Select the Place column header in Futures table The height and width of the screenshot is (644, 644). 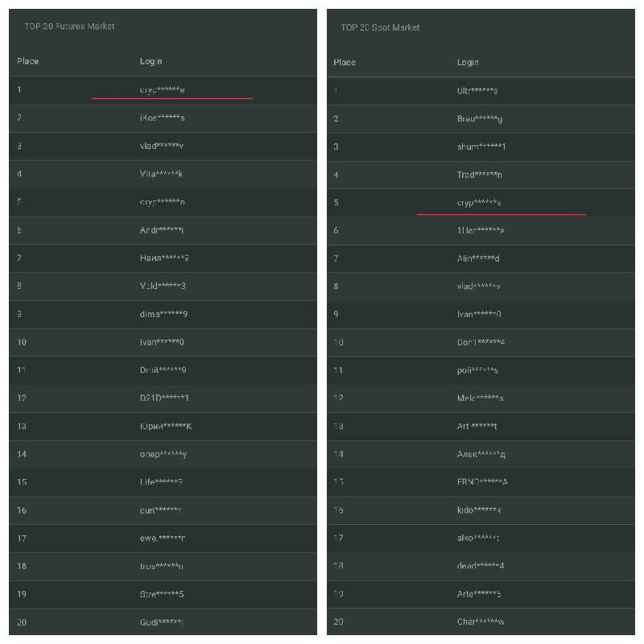27,61
